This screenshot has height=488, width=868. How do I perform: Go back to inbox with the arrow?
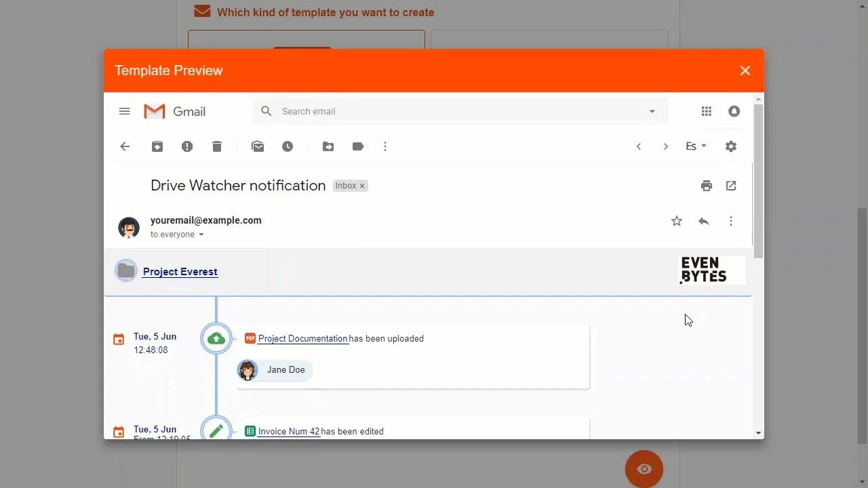click(x=125, y=146)
